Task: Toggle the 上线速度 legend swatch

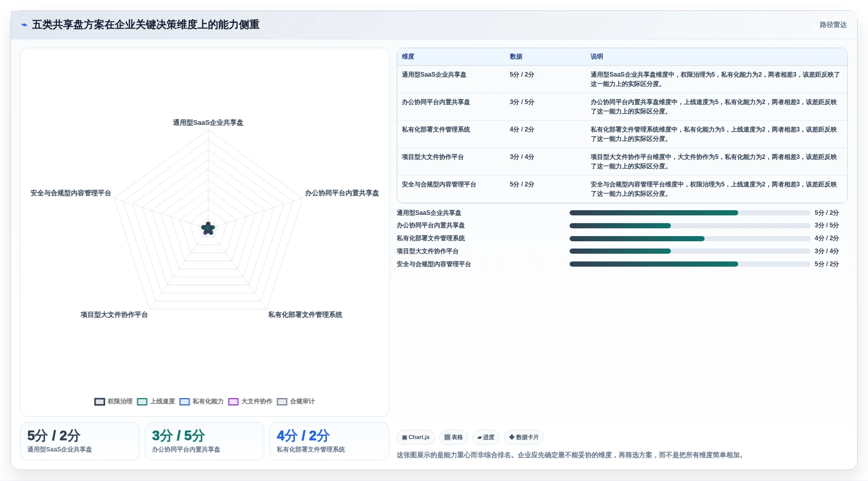Action: click(x=142, y=402)
